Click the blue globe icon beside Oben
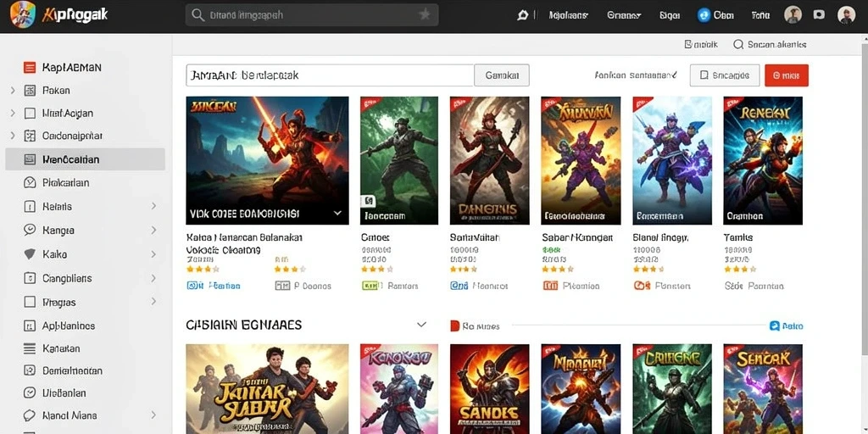Image resolution: width=868 pixels, height=434 pixels. 704,15
